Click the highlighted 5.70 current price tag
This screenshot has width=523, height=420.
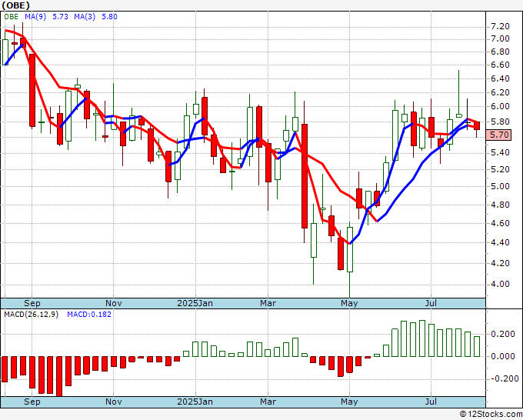coord(498,135)
